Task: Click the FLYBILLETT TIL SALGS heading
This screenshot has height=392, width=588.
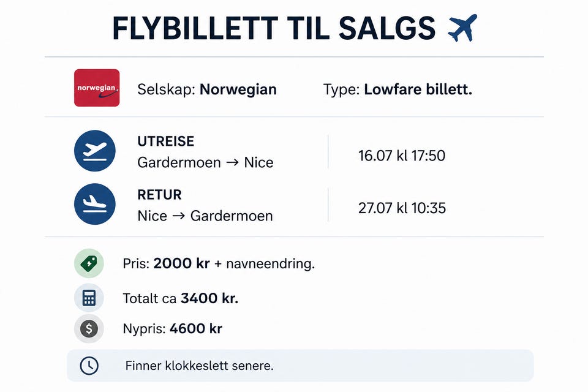Action: [x=274, y=29]
